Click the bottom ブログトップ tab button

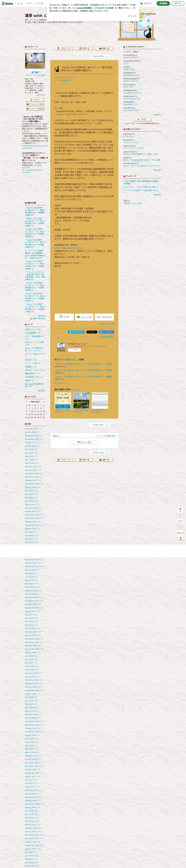click(64, 460)
